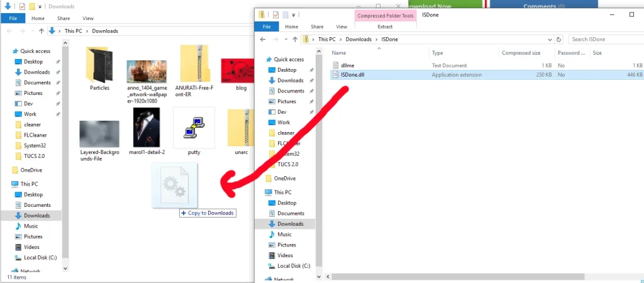Switch to the View tab in Downloads window
The image size is (644, 283).
click(88, 18)
